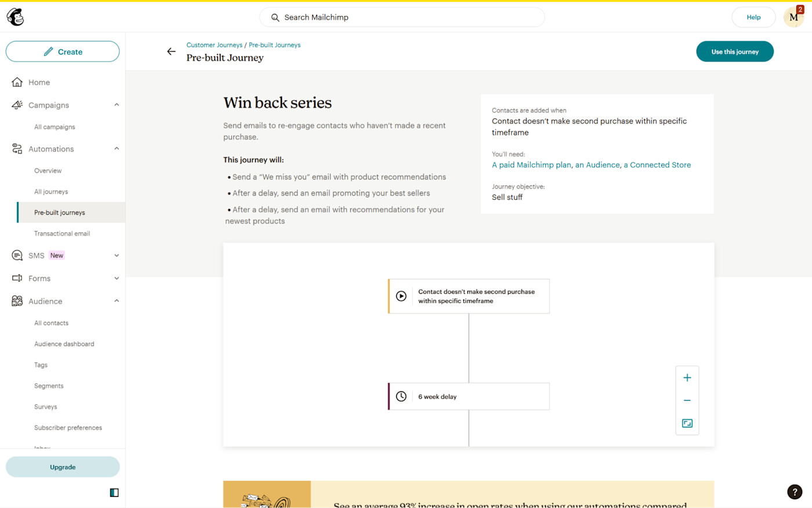The width and height of the screenshot is (812, 508).
Task: Click the search magnifier icon
Action: click(275, 17)
